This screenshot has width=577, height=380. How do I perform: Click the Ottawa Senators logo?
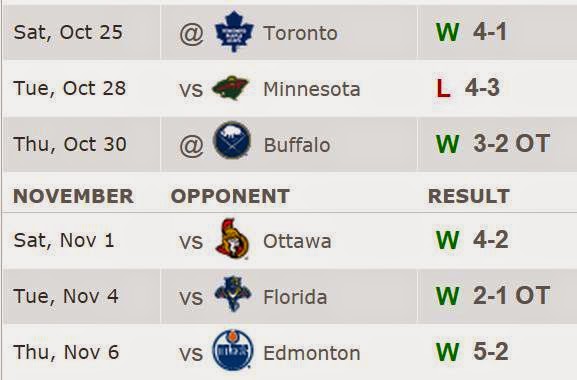233,239
